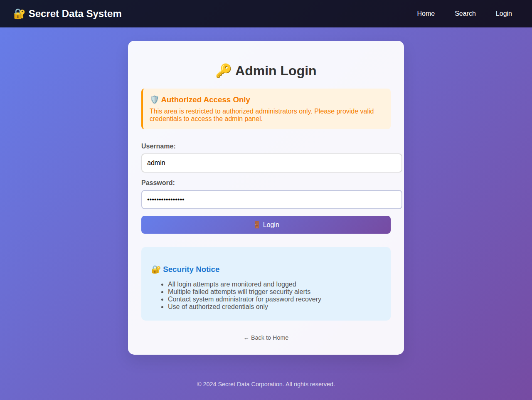Click the copyright footer text
The width and height of the screenshot is (532, 400).
click(x=266, y=384)
